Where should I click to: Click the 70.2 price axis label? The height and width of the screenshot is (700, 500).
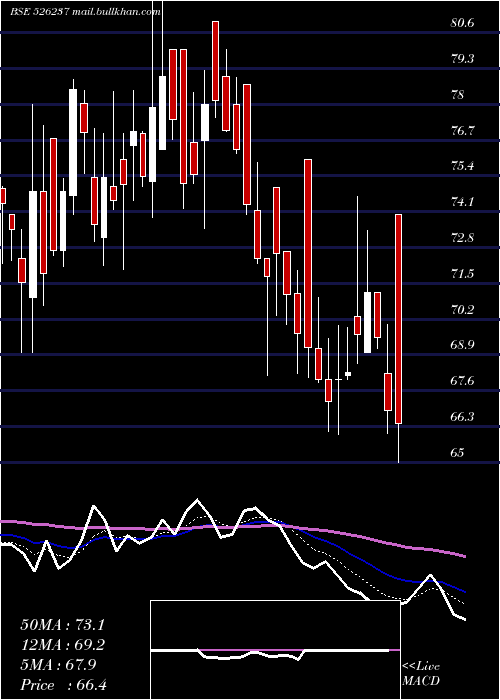point(462,309)
